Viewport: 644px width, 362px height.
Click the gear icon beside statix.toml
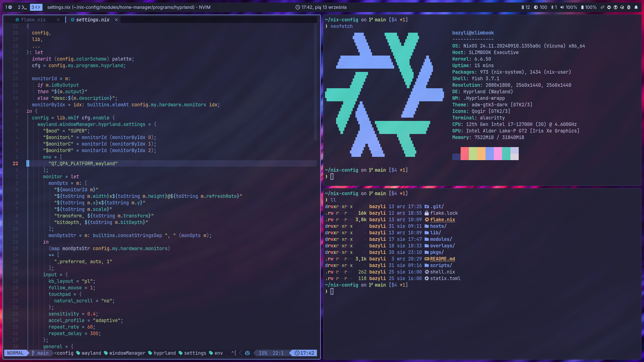[427, 279]
